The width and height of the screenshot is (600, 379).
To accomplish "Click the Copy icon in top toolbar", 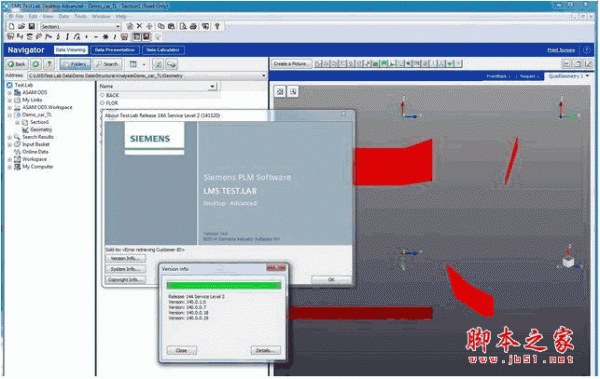I will [161, 26].
